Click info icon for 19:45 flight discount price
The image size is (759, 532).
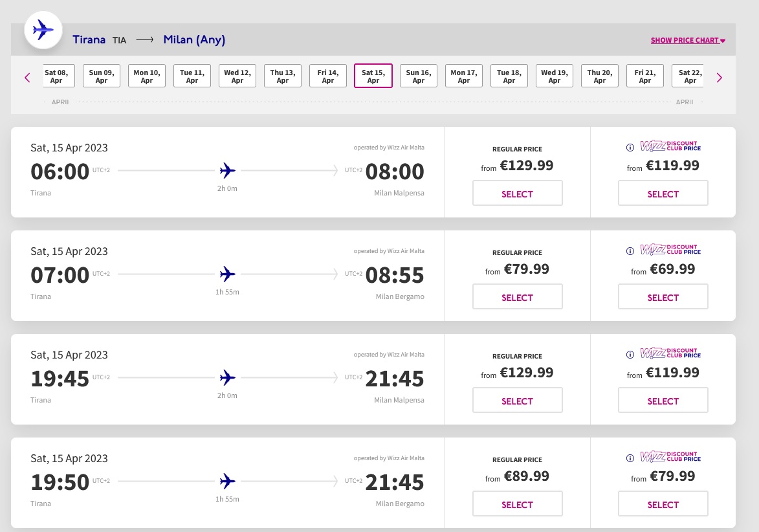tap(630, 355)
